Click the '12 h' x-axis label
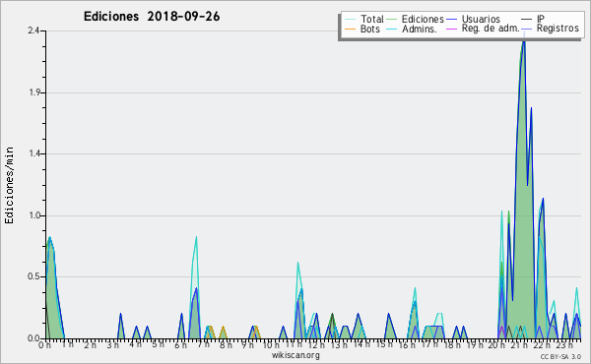The width and height of the screenshot is (591, 364). [316, 345]
